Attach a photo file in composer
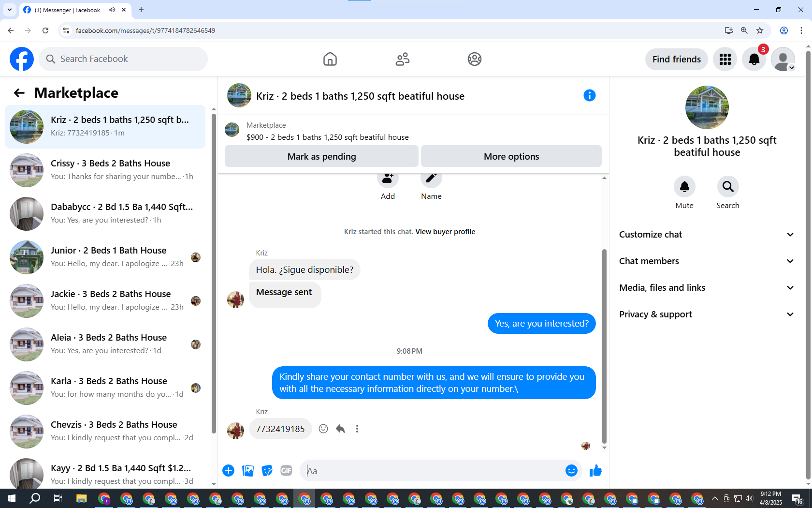This screenshot has height=508, width=812. (248, 471)
